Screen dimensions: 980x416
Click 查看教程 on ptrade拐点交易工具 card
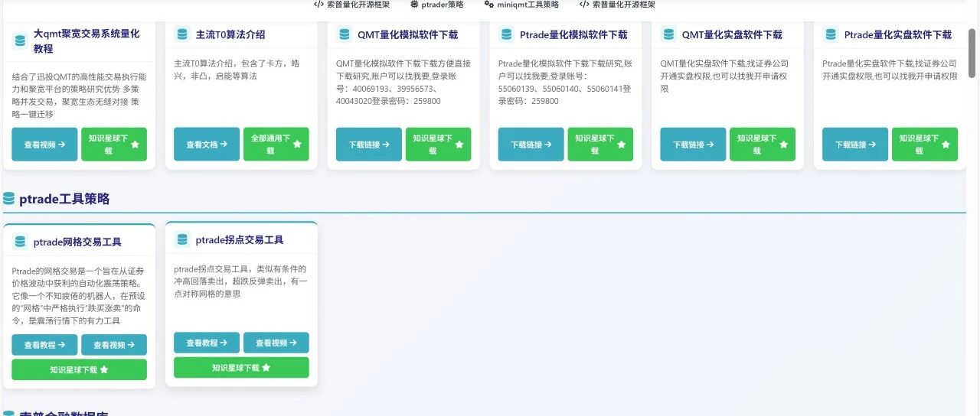tap(207, 343)
